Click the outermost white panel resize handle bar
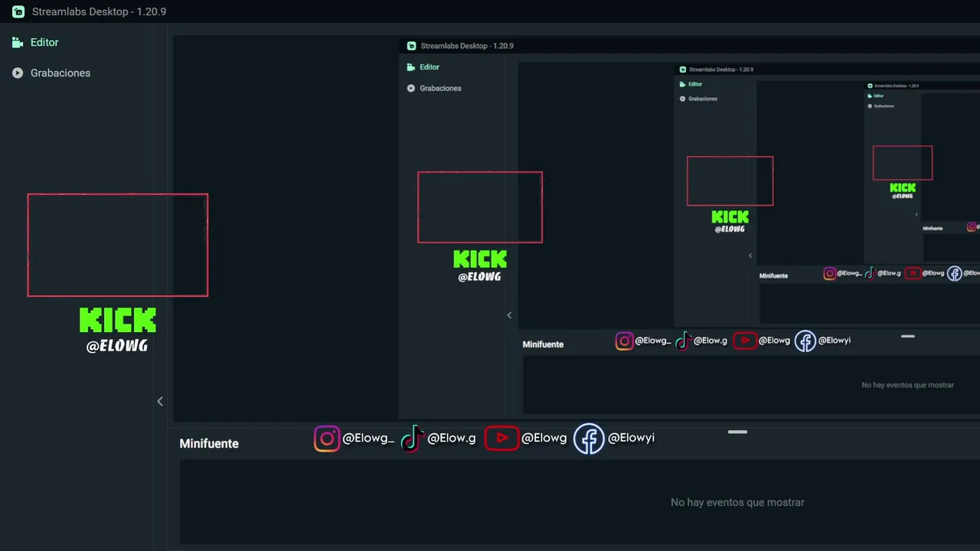 click(x=737, y=432)
